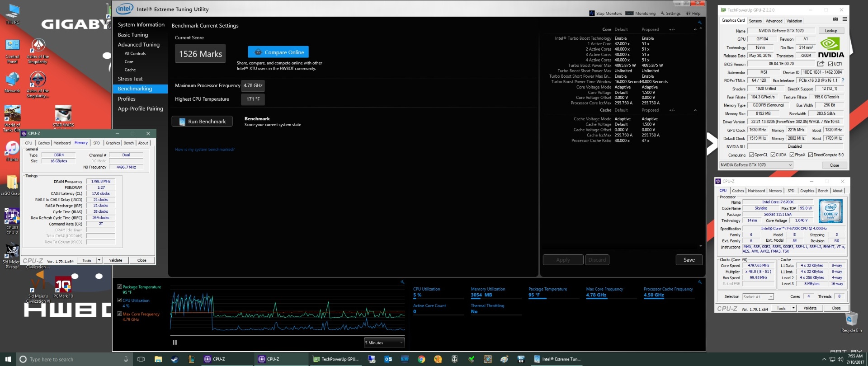Open 5 Minutes time range dropdown
This screenshot has width=868, height=366.
pyautogui.click(x=384, y=343)
